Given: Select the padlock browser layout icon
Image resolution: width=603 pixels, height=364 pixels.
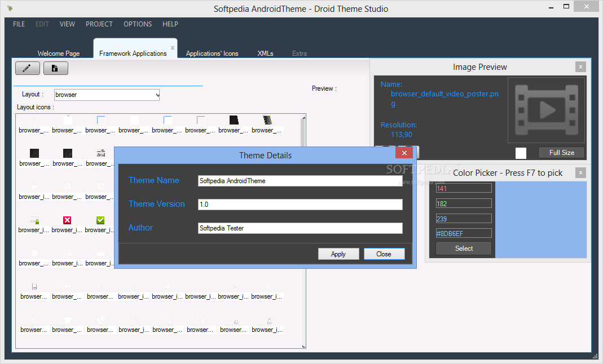Looking at the screenshot, I should 34,220.
